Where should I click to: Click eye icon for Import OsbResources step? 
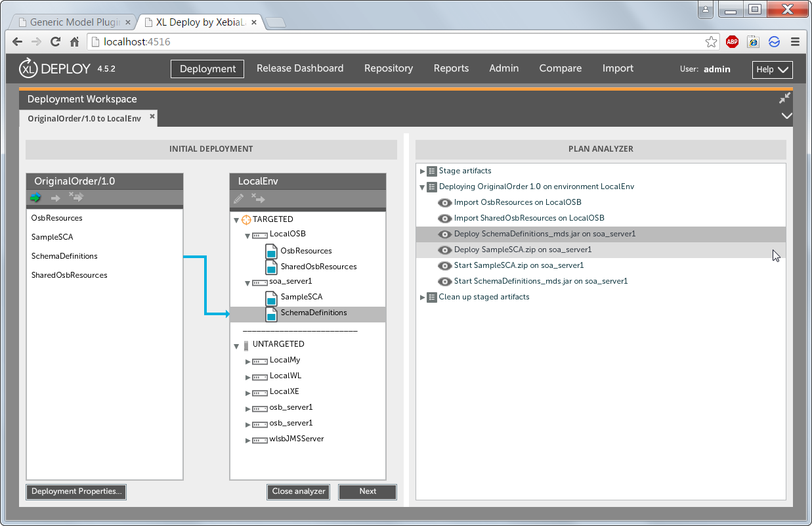pos(444,202)
